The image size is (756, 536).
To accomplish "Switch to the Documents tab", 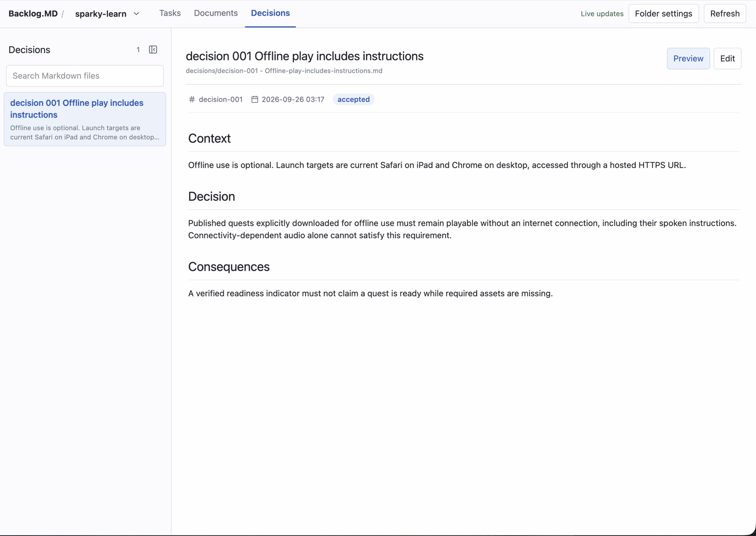I will pyautogui.click(x=216, y=13).
